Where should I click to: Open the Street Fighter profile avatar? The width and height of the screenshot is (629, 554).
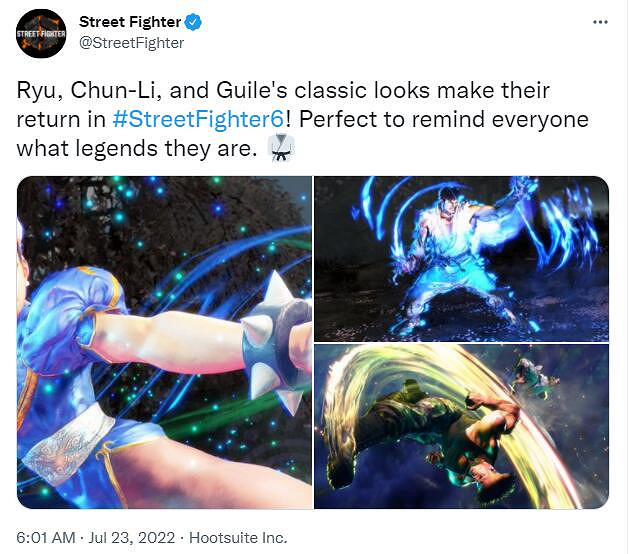pos(41,33)
